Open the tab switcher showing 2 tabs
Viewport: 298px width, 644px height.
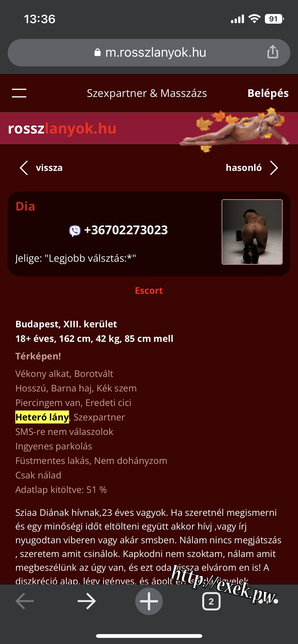[211, 601]
